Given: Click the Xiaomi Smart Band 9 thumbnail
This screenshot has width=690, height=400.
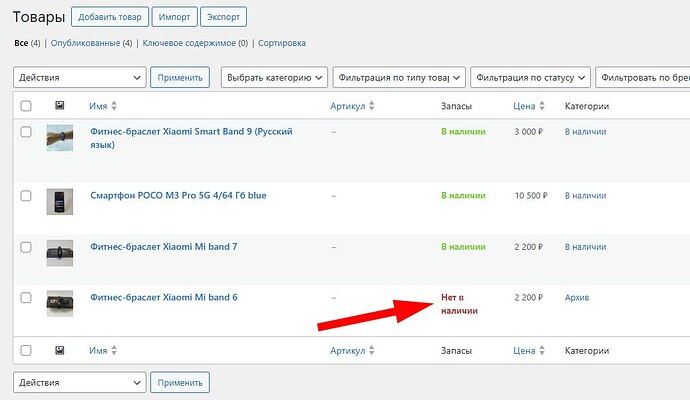Looking at the screenshot, I should (60, 138).
